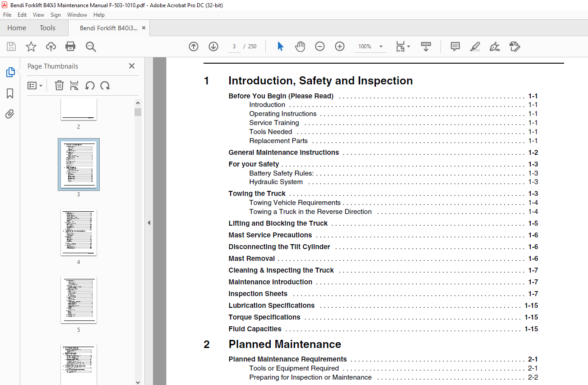
Task: Switch to the Home tab
Action: 17,28
